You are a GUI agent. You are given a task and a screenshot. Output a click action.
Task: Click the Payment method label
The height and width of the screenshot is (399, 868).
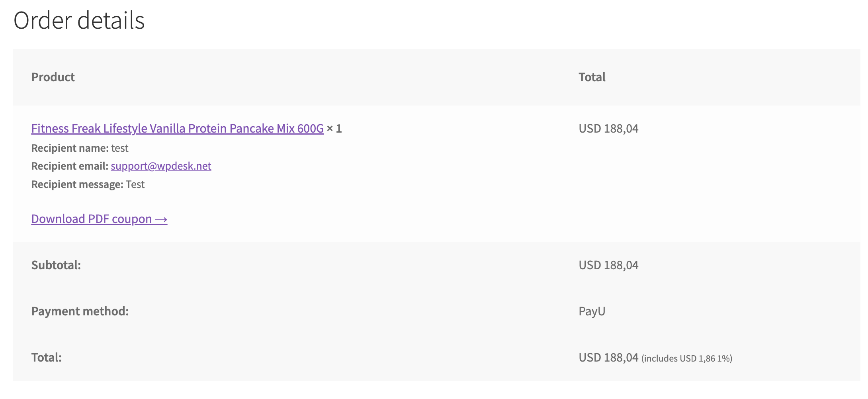[80, 311]
